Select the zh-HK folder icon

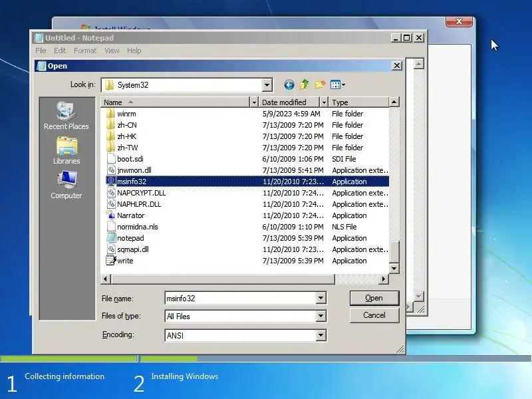110,136
